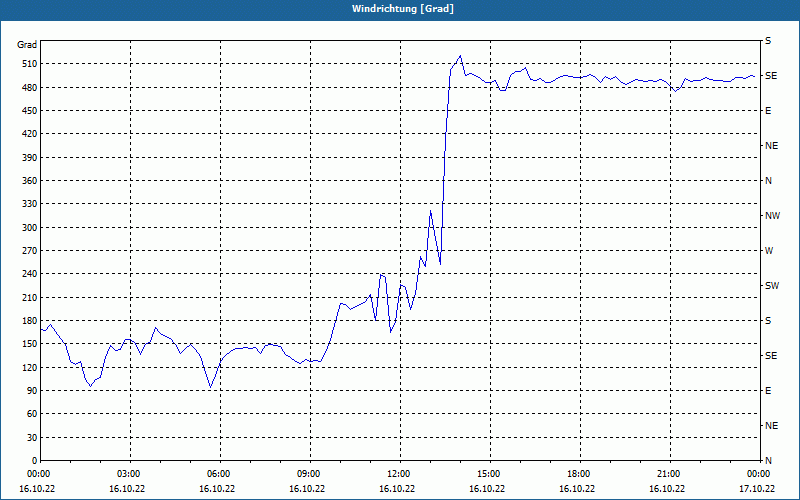Viewport: 800px width, 500px height.
Task: Click the 17.10.22 date label
Action: point(757,489)
